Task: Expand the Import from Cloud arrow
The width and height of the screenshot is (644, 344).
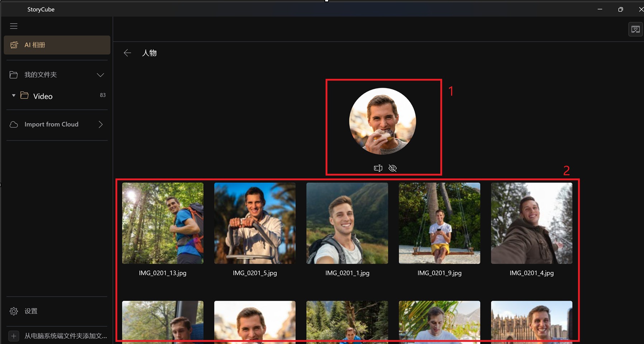Action: [x=101, y=124]
